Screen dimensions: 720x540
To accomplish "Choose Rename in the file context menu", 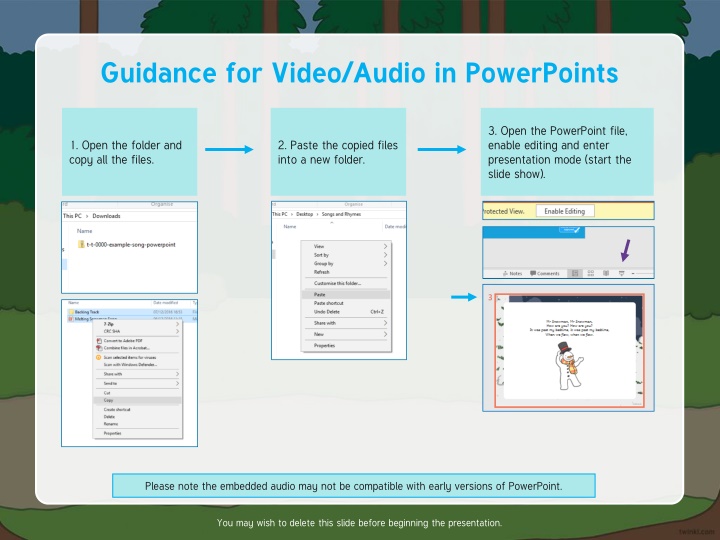I will click(x=137, y=424).
